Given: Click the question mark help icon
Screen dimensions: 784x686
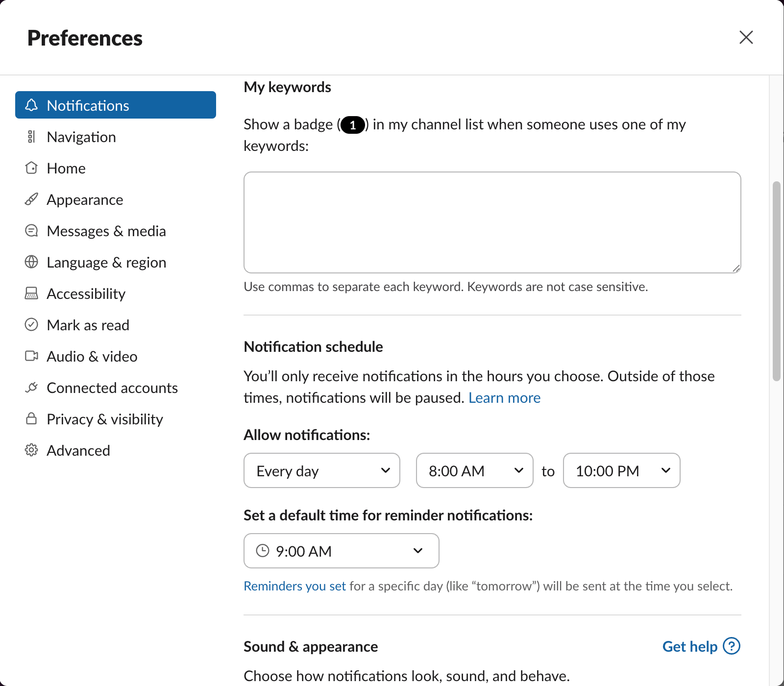Looking at the screenshot, I should click(x=732, y=646).
